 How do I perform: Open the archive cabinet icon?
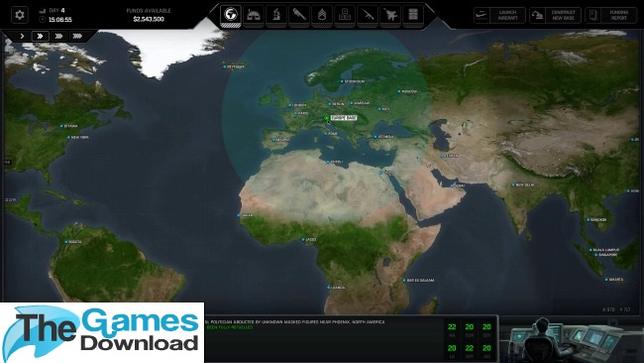[413, 15]
